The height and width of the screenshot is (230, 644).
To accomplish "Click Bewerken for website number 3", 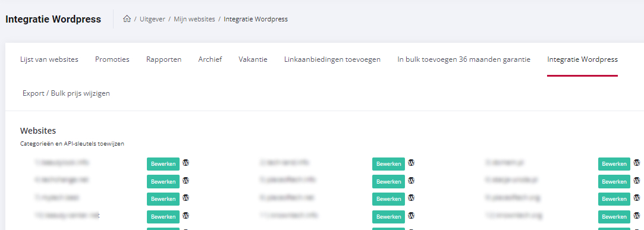I will tap(614, 164).
